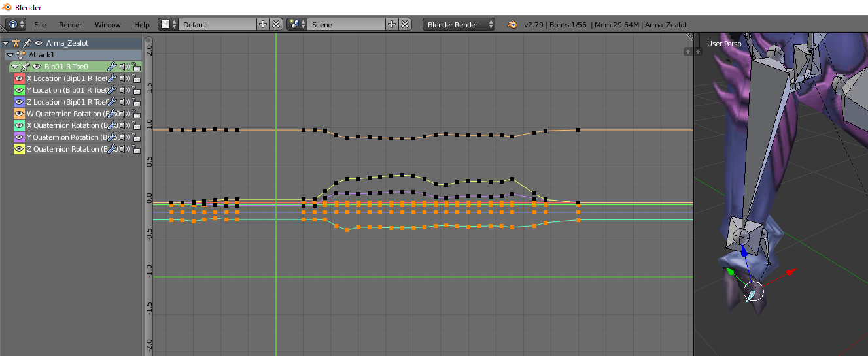Delete the current Scene with X icon

405,24
